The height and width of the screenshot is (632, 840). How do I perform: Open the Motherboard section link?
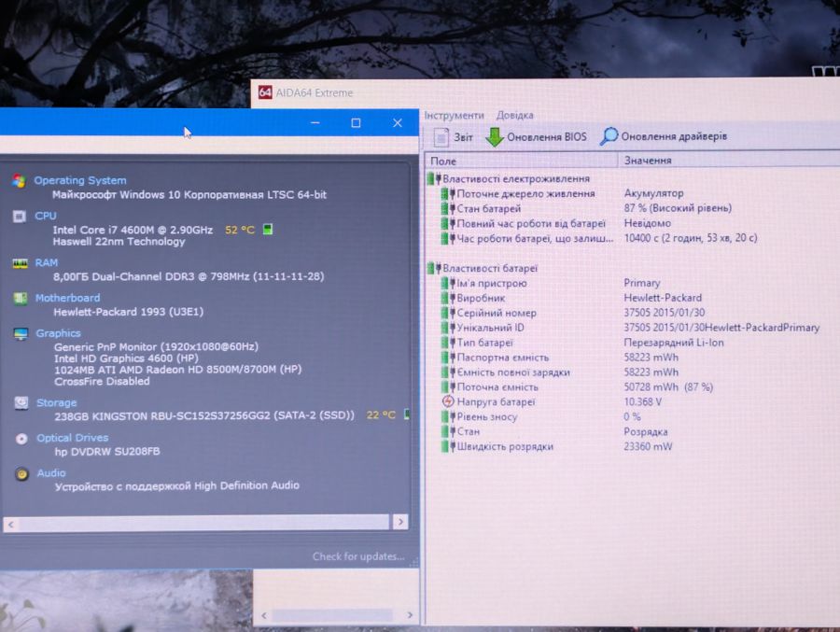point(67,298)
